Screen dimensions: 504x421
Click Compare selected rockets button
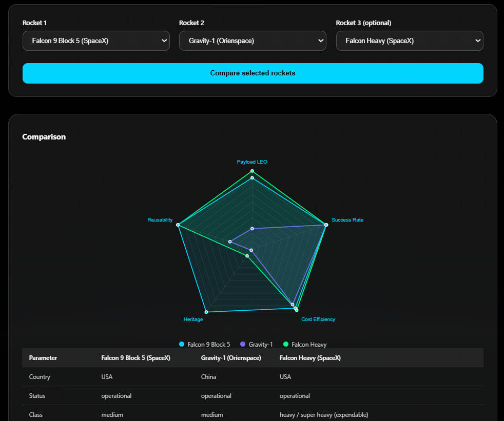(253, 73)
